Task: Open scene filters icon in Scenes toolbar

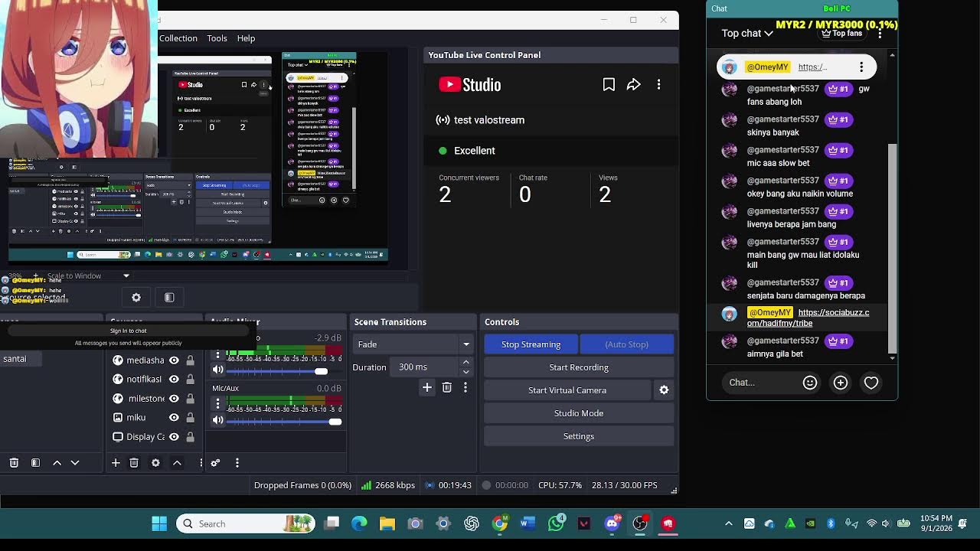Action: click(x=35, y=463)
